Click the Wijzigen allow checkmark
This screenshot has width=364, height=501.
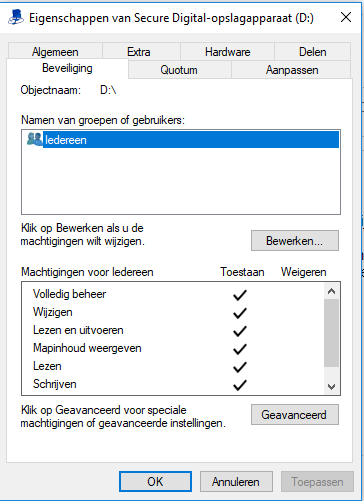pos(240,313)
